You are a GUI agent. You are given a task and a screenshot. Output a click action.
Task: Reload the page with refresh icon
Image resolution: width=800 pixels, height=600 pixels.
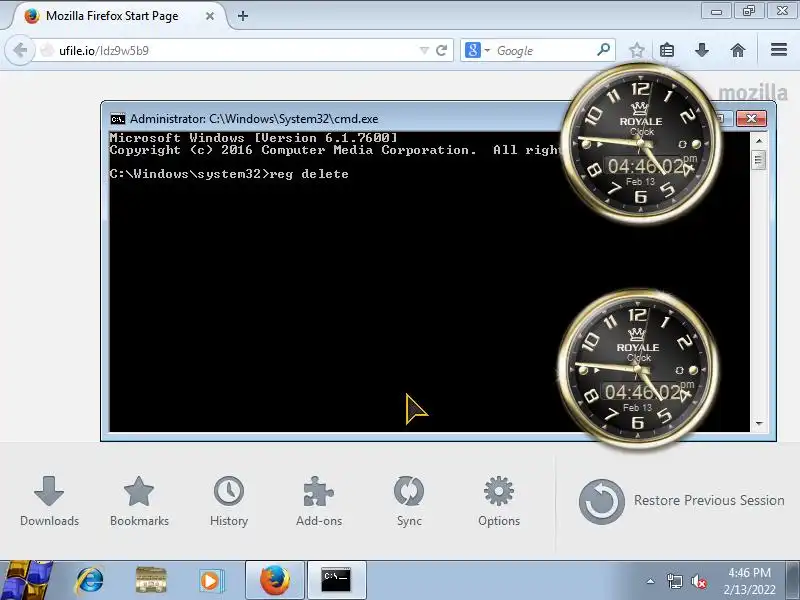(x=442, y=51)
